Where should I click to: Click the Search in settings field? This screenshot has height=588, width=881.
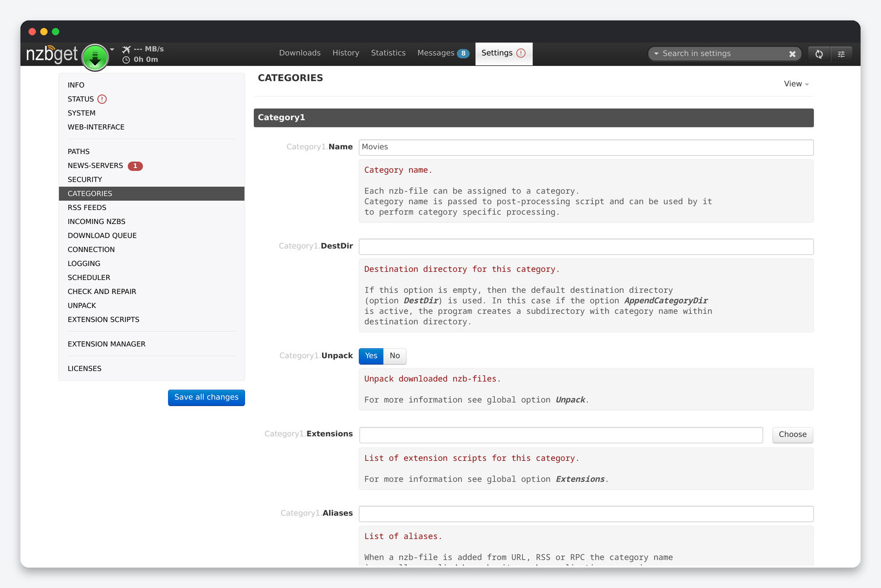[x=723, y=54]
